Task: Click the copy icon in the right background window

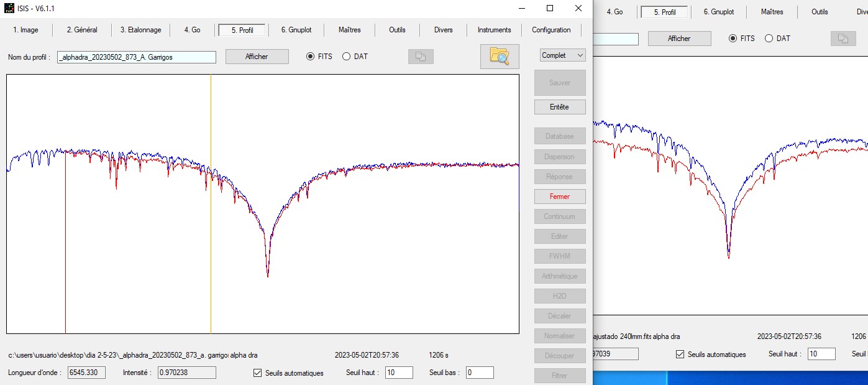Action: (x=843, y=39)
